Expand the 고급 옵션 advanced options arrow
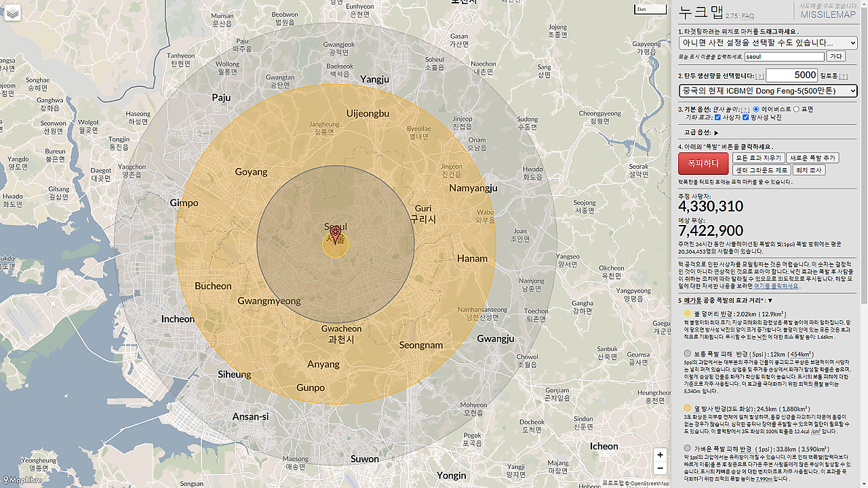The image size is (868, 488). tap(716, 133)
